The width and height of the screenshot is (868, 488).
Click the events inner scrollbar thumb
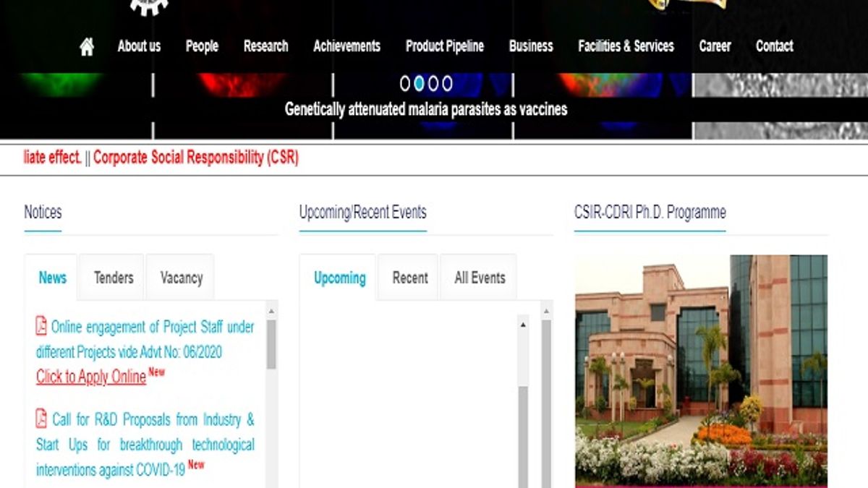tap(523, 437)
